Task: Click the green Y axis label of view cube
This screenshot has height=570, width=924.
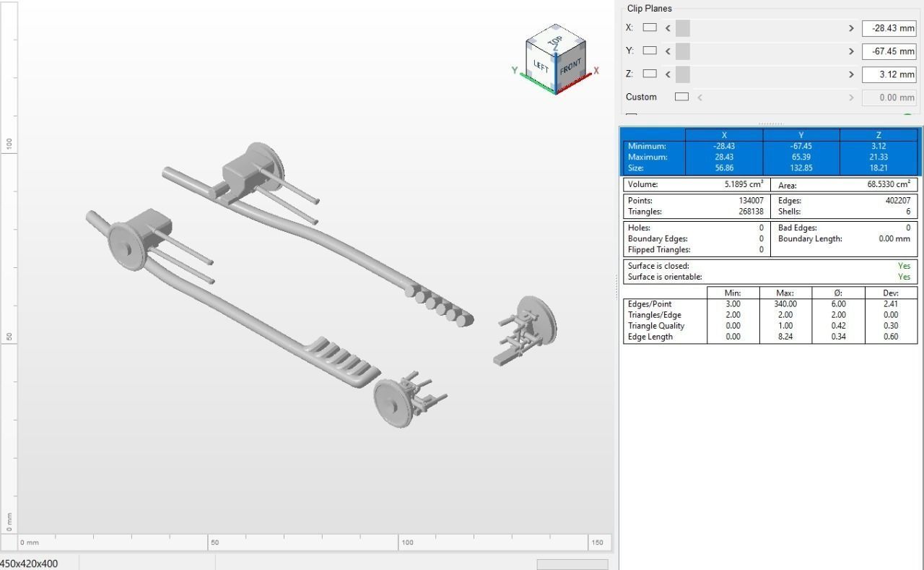Action: click(x=515, y=70)
